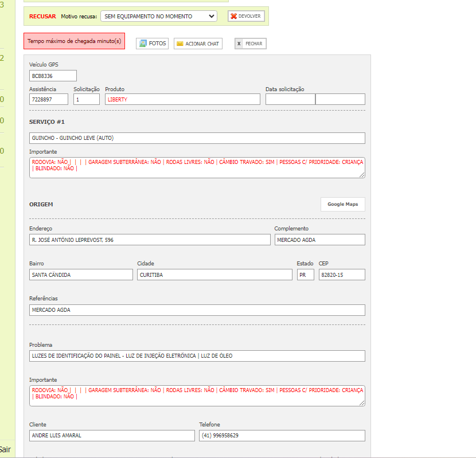
Task: Open the Motivo recusa dropdown
Action: click(158, 16)
